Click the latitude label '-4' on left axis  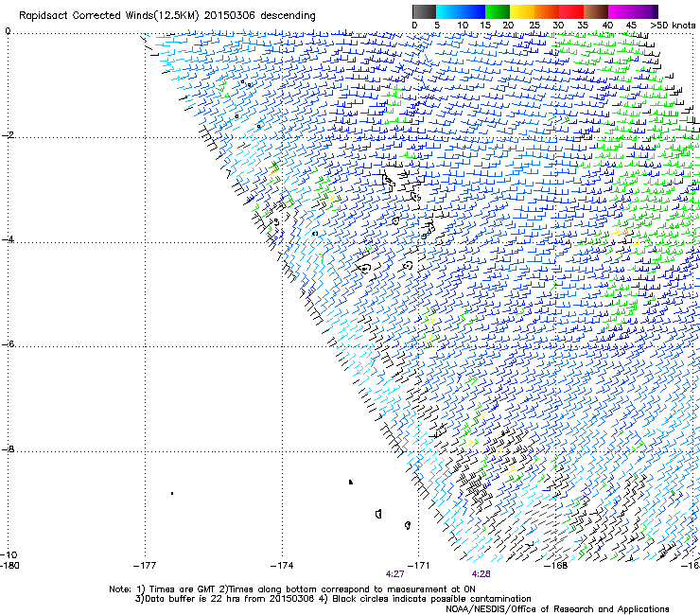8,239
